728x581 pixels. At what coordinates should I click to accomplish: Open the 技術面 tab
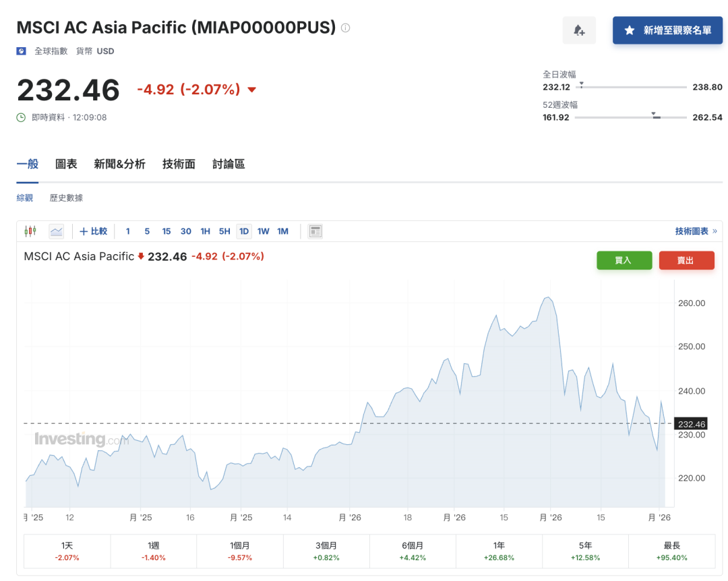(179, 164)
